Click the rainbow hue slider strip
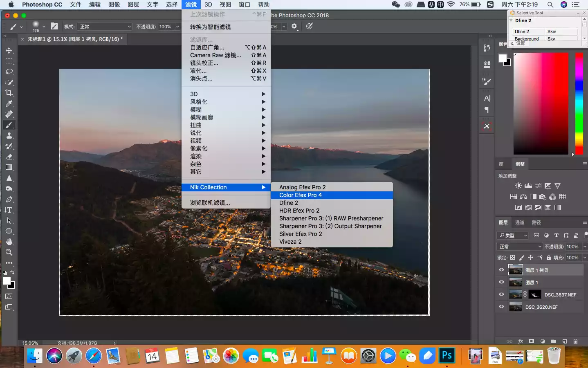The height and width of the screenshot is (368, 588). coord(579,103)
